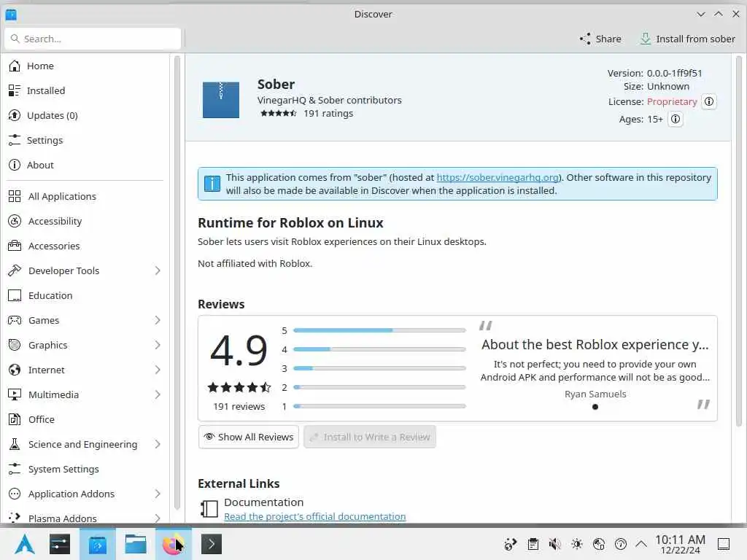The width and height of the screenshot is (747, 560).
Task: Click the muted volume tray icon
Action: [555, 544]
